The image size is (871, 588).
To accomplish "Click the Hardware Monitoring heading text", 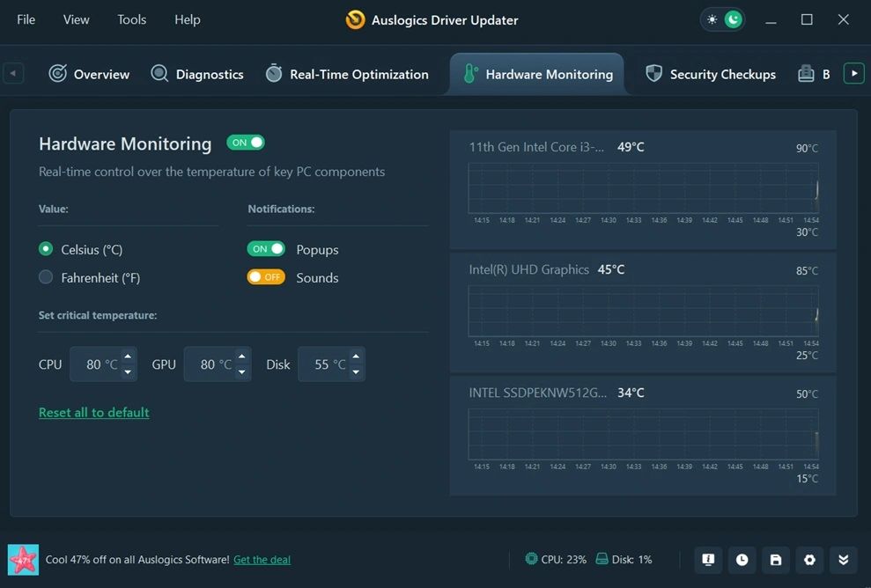I will [x=125, y=143].
